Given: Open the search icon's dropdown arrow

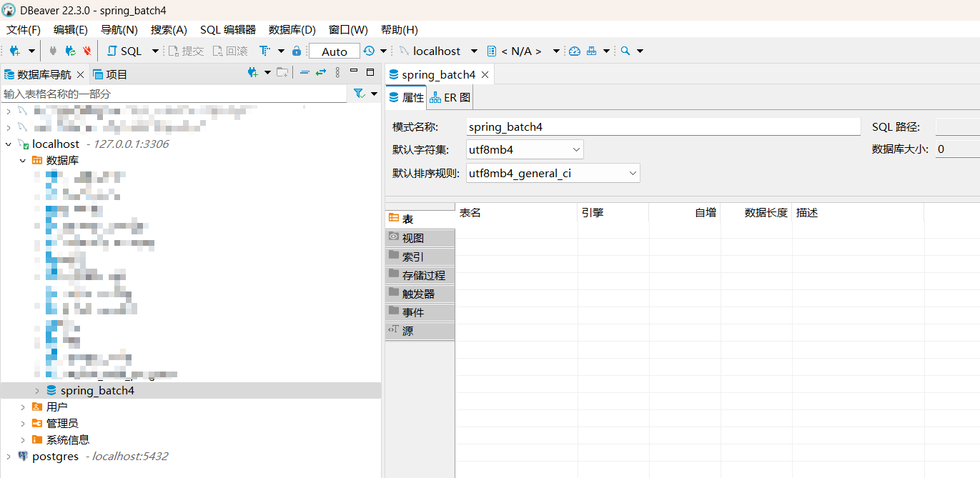Looking at the screenshot, I should (x=640, y=51).
